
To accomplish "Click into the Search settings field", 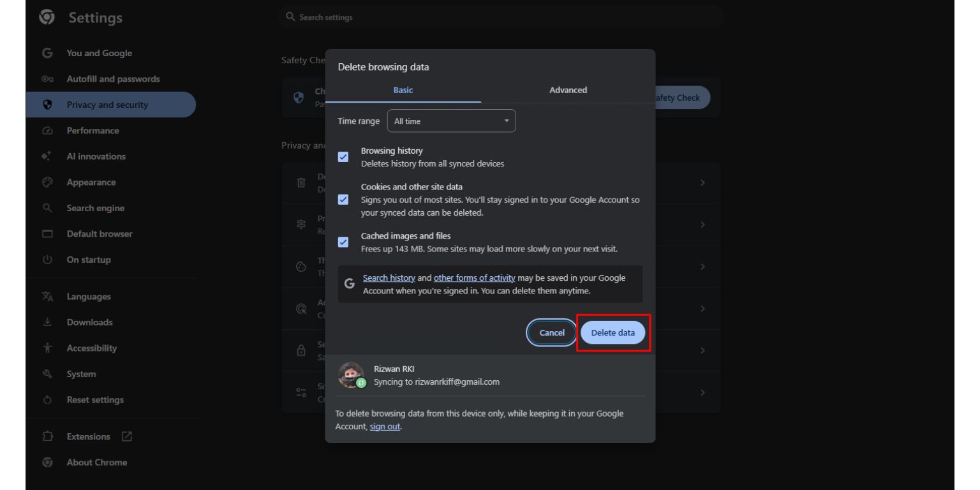I will tap(501, 17).
